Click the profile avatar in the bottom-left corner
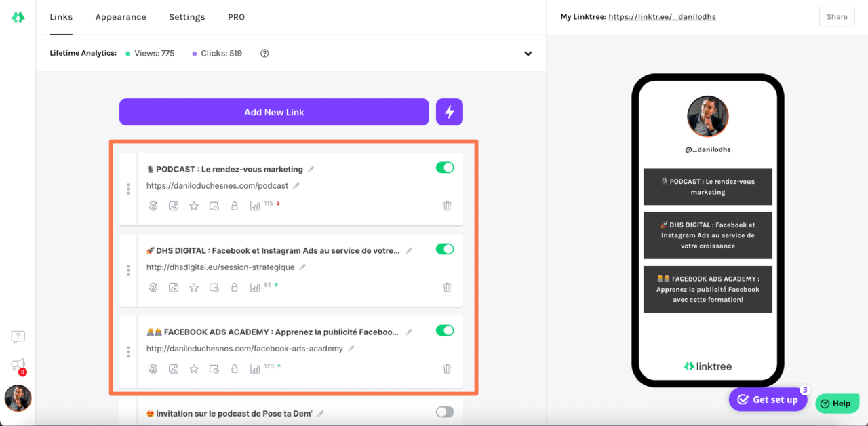 tap(18, 398)
